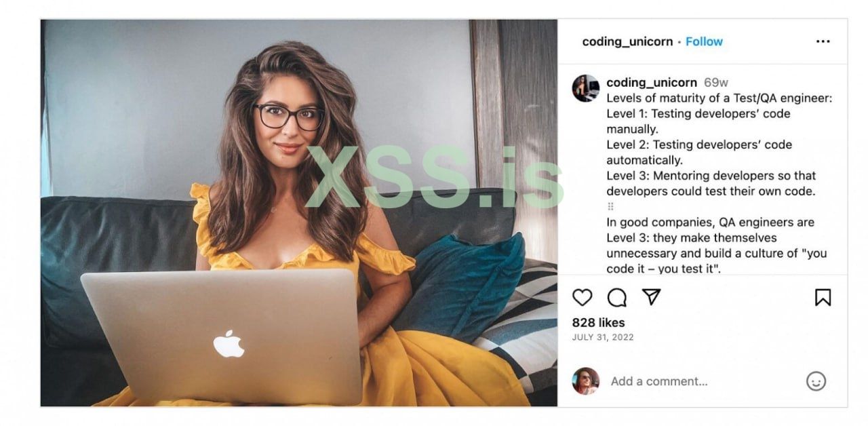Open coding_unicorn profile from the post header
868x426 pixels.
pos(627,41)
